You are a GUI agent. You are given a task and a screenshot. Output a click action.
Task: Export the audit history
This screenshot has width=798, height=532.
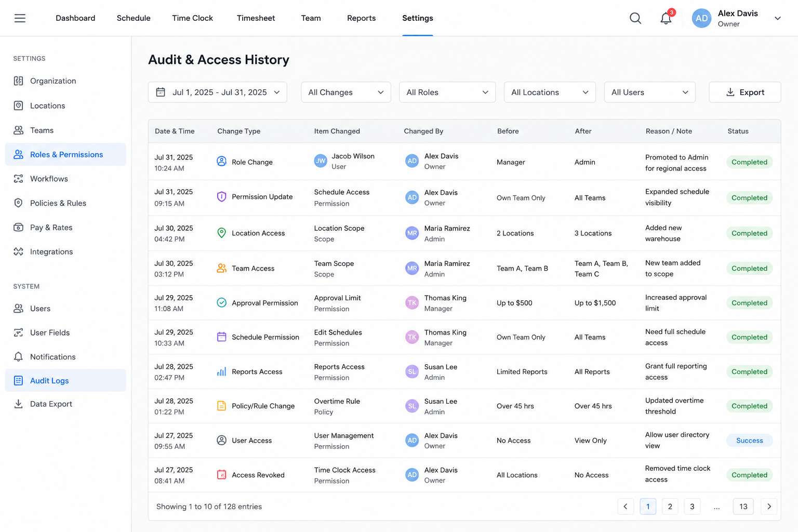tap(744, 92)
